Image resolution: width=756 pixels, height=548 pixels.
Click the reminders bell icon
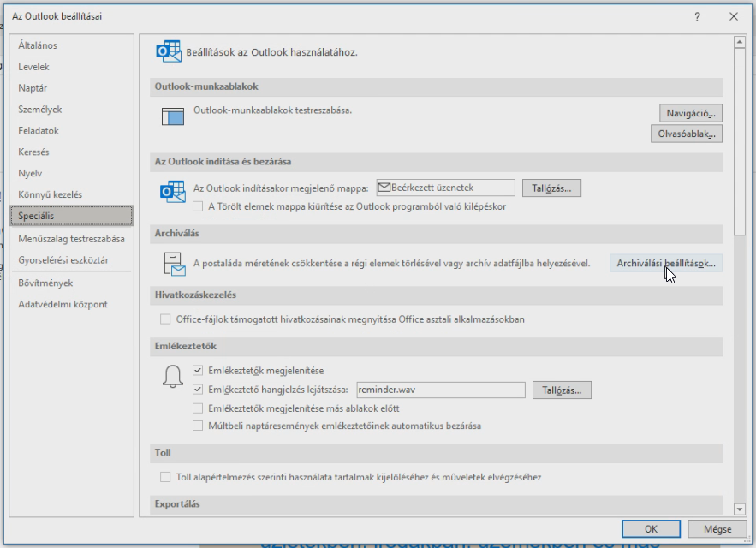point(173,376)
